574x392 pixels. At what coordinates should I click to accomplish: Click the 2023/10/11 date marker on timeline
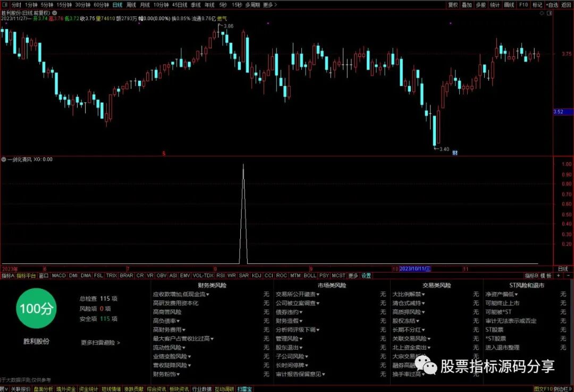[415, 269]
